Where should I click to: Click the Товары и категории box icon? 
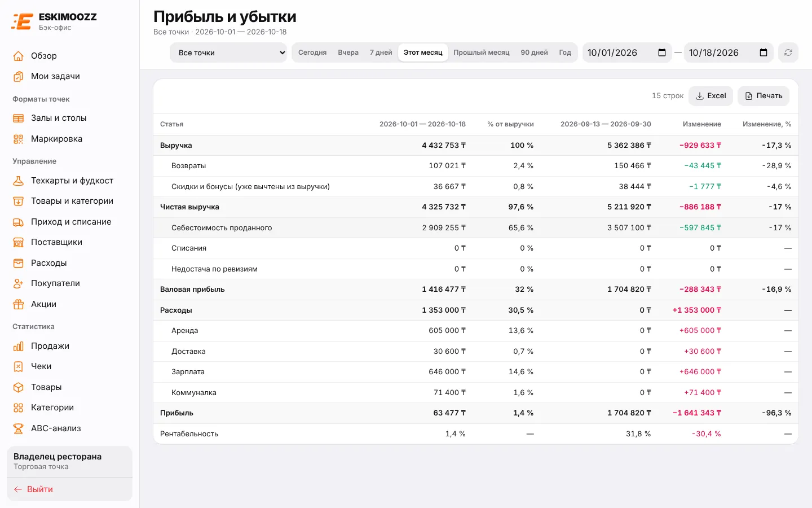(x=19, y=201)
